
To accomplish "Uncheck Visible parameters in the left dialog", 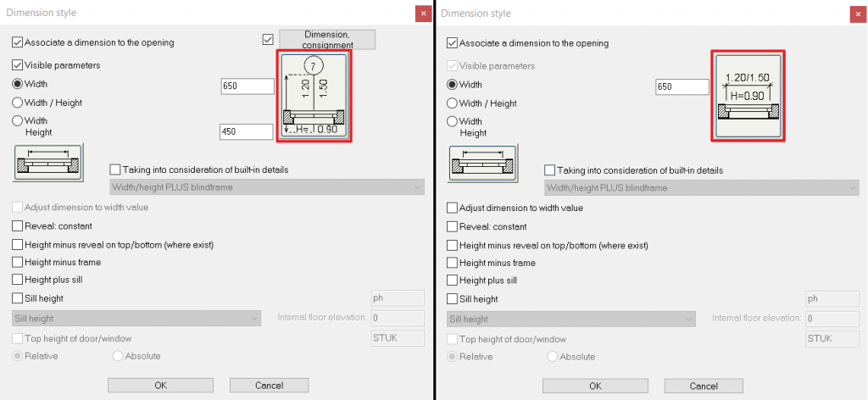I will pos(18,65).
